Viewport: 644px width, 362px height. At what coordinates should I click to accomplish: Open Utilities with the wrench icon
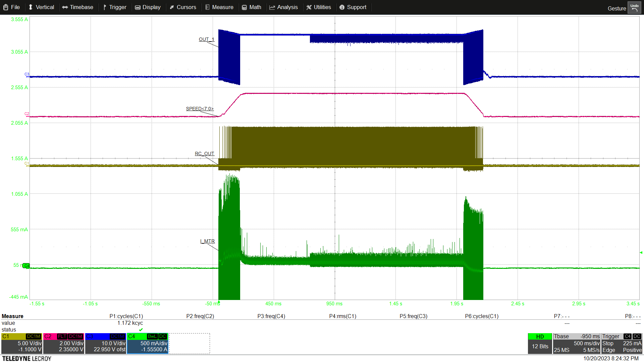[309, 7]
